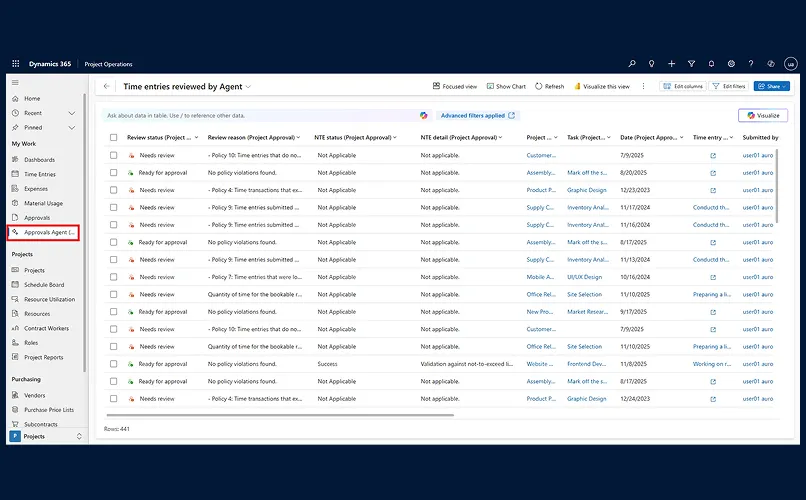Click the Copilot icon in the search bar
Image resolution: width=806 pixels, height=500 pixels.
point(424,116)
